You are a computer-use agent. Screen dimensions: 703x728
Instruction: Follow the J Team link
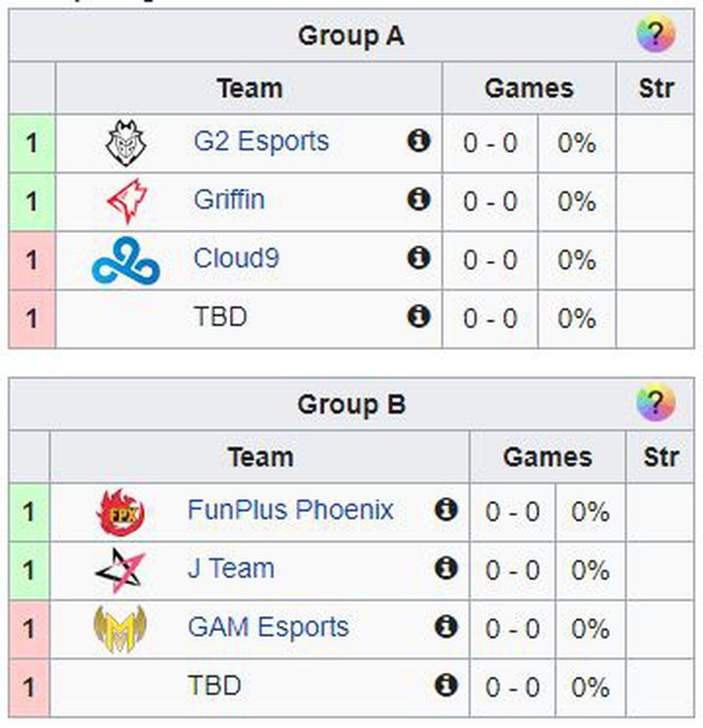230,569
